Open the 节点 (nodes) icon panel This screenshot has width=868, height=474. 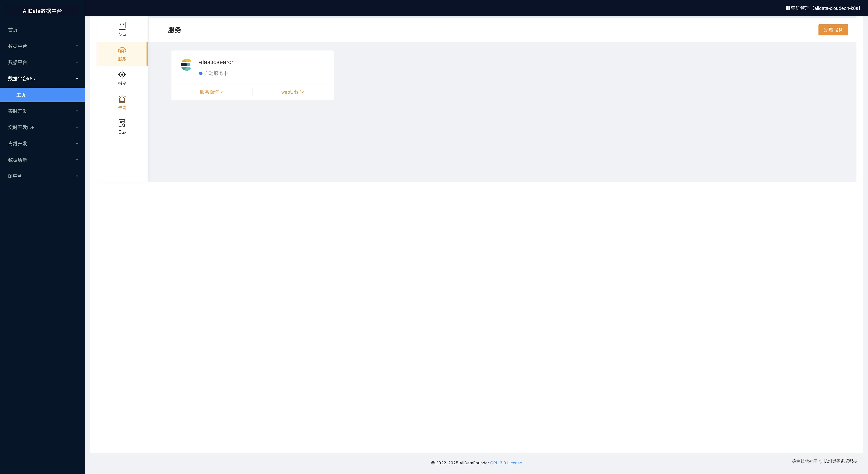122,26
